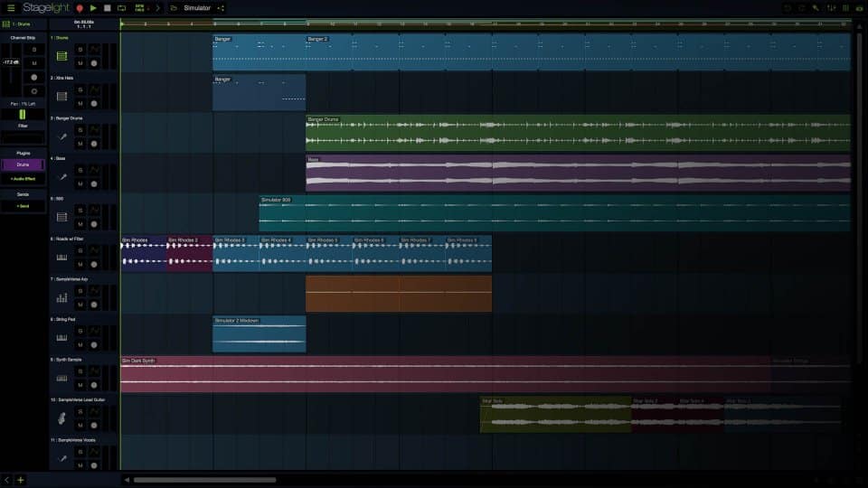This screenshot has height=488, width=868.
Task: Start recording with the red record button
Action: point(80,8)
